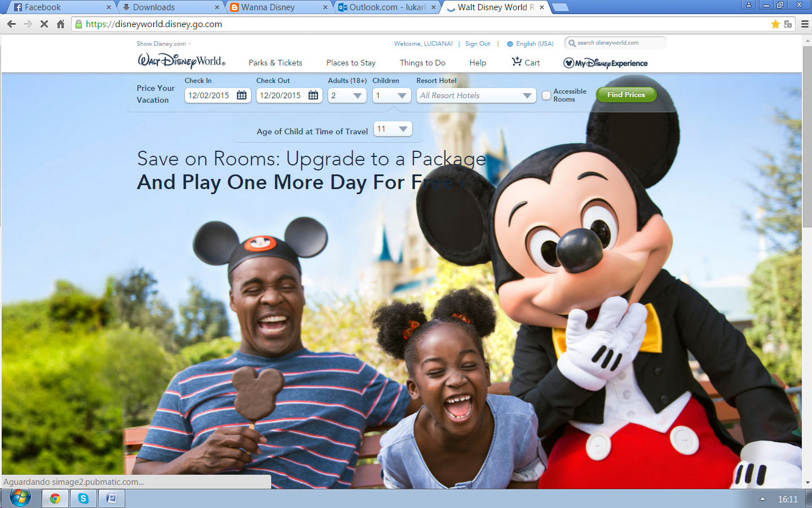Open the Parks & Tickets menu
The height and width of the screenshot is (508, 812).
pos(275,63)
